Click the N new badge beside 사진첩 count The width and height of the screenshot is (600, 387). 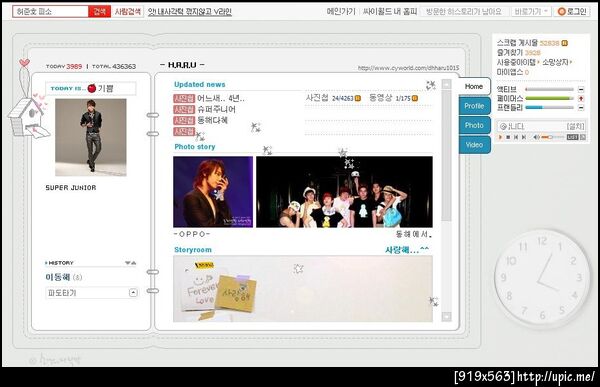(x=358, y=98)
